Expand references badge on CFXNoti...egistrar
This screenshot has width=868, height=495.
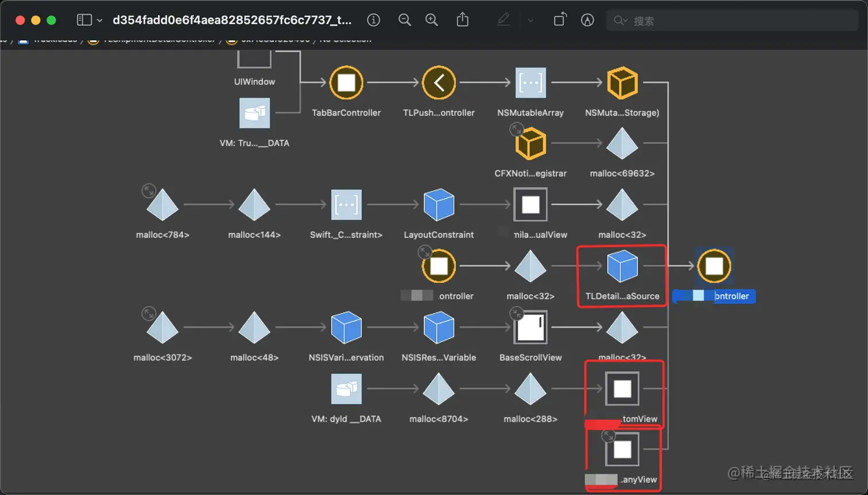[x=517, y=129]
